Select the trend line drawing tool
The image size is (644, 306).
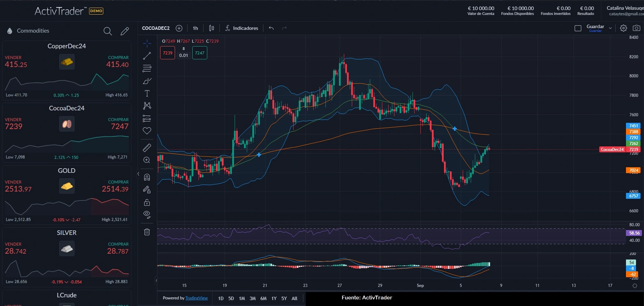click(147, 56)
